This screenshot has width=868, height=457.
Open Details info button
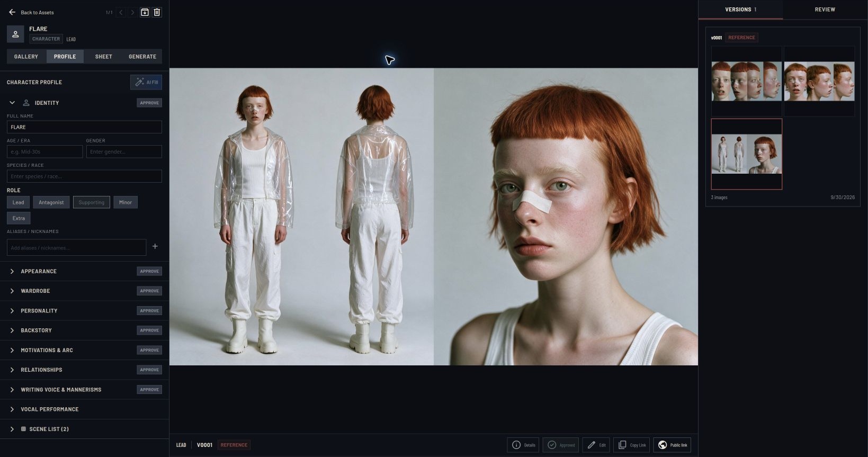coord(523,445)
